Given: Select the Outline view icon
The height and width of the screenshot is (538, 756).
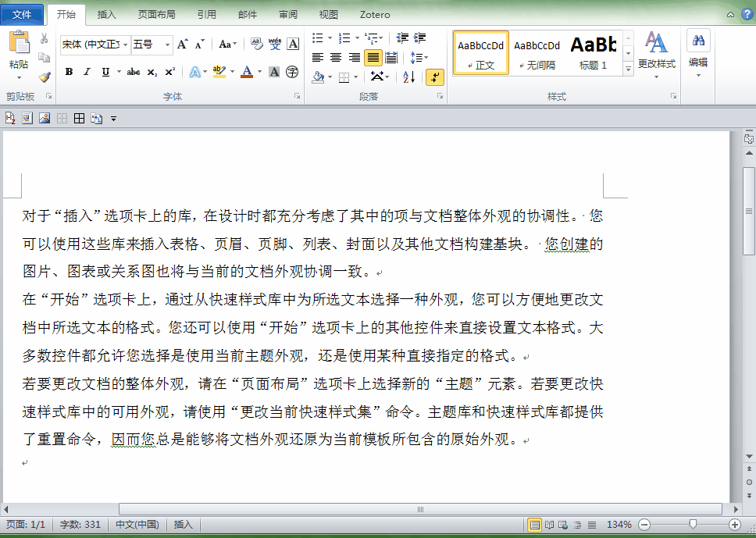Looking at the screenshot, I should point(579,525).
